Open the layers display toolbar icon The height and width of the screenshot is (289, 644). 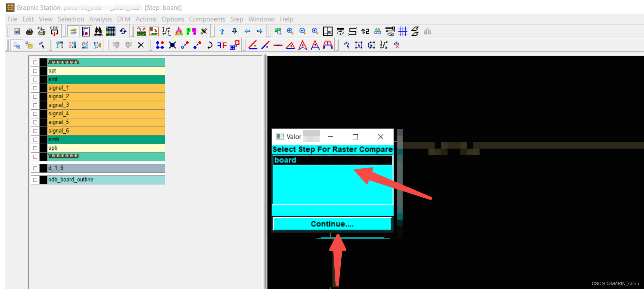[x=73, y=31]
